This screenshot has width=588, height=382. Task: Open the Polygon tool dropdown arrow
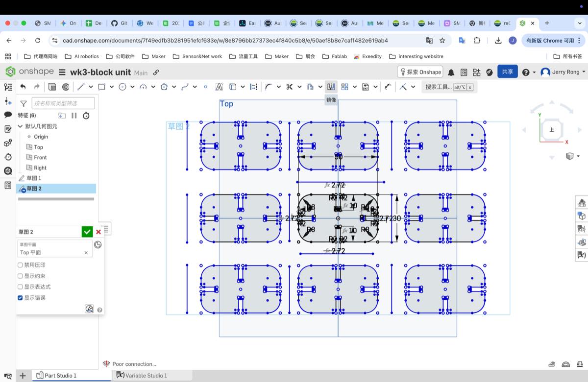[x=174, y=87]
